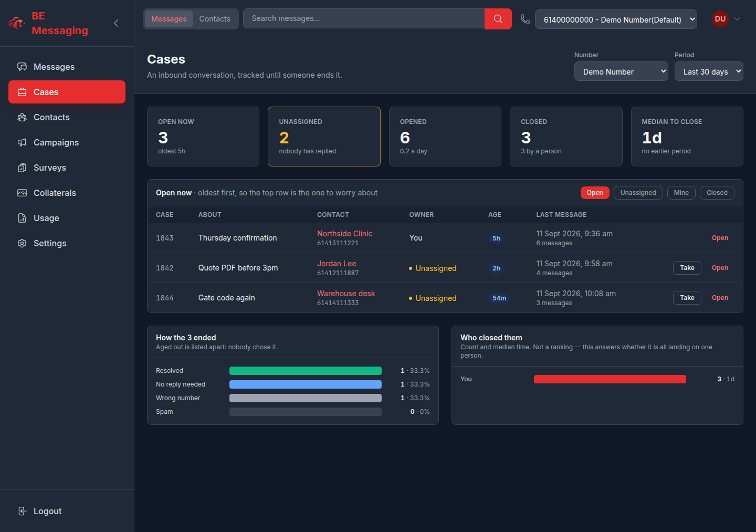Viewport: 756px width, 532px height.
Task: Open Surveys in the sidebar
Action: point(67,168)
